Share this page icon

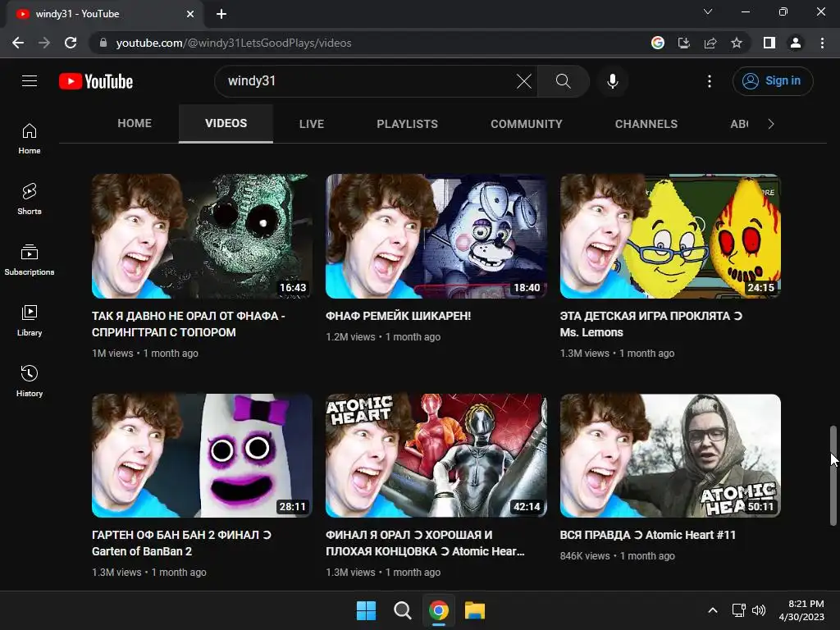pos(710,43)
